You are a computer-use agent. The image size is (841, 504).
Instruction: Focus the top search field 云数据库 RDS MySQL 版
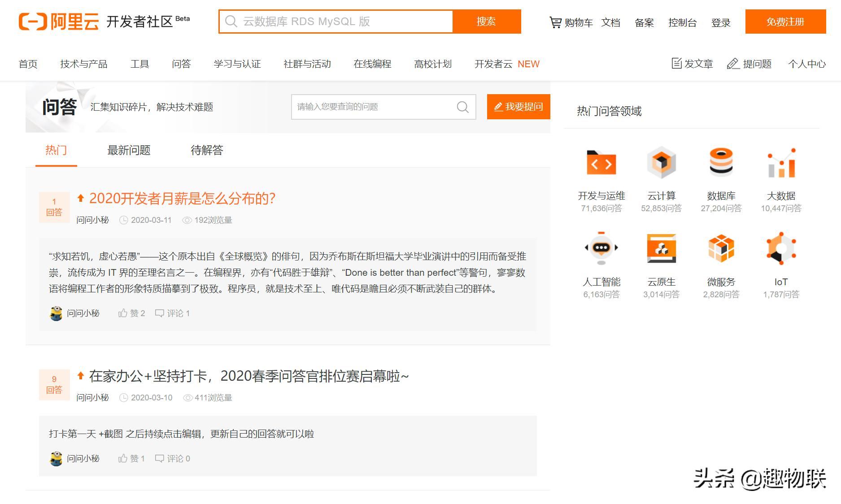pos(336,22)
